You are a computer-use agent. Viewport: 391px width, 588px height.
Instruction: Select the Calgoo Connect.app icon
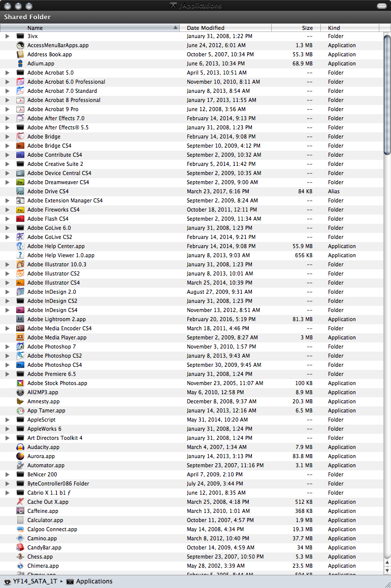tap(20, 529)
